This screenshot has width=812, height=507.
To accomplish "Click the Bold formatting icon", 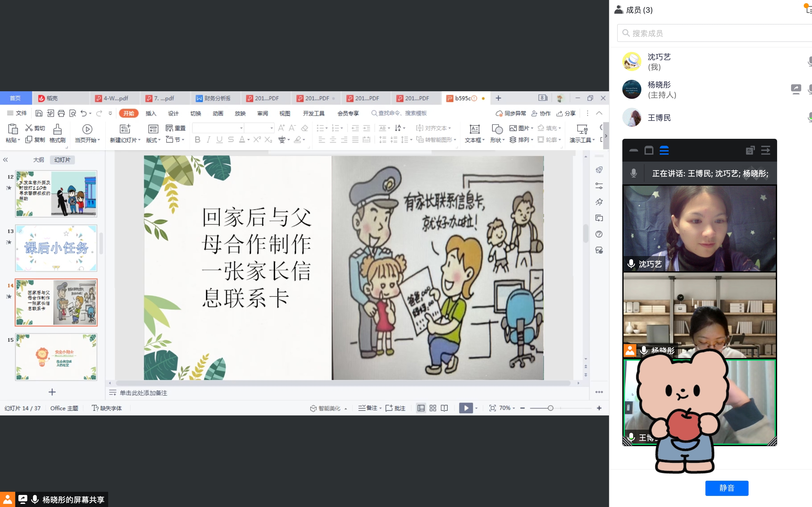I will click(x=197, y=140).
